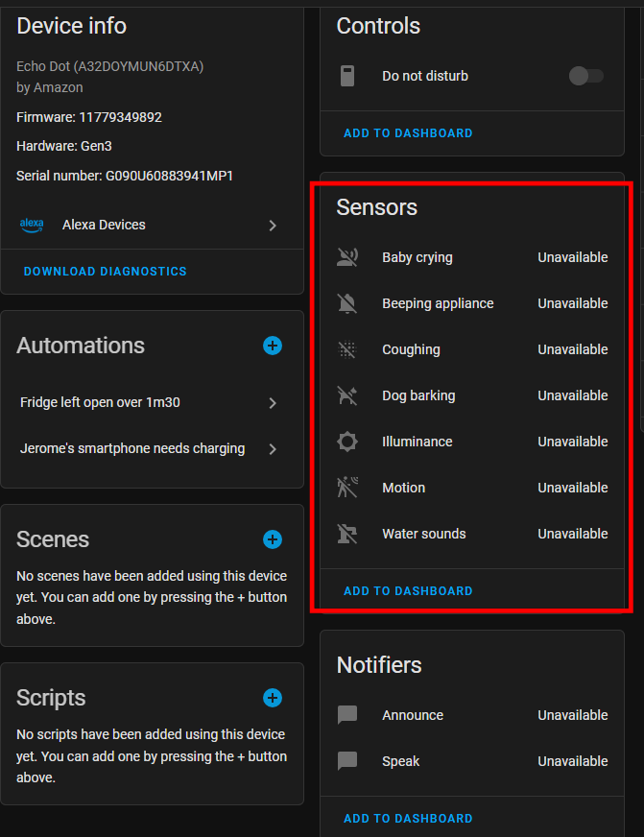The width and height of the screenshot is (644, 837).
Task: Open the Alexa Devices integration chevron
Action: click(273, 226)
